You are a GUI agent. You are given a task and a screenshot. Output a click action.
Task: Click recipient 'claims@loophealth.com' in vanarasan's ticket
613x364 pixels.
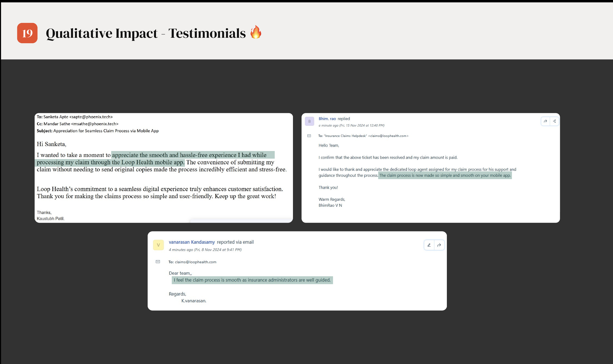point(196,262)
